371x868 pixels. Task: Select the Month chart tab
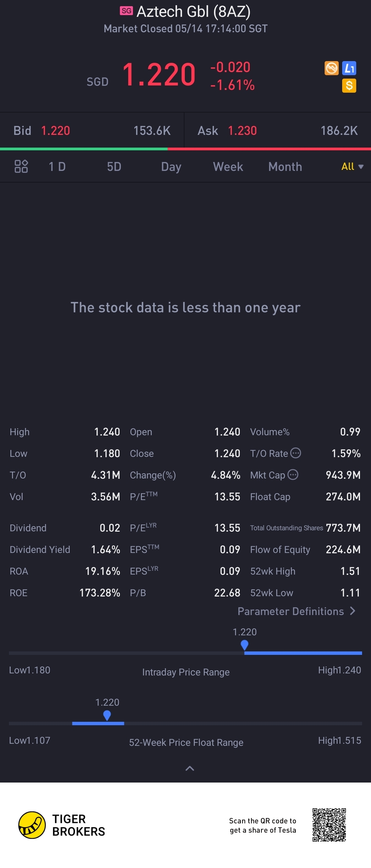(x=285, y=167)
